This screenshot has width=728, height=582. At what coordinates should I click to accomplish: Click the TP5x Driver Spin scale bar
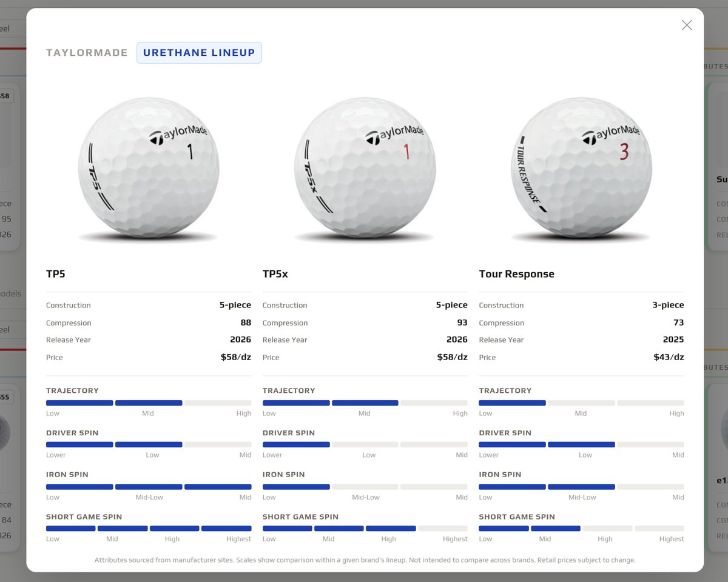point(365,444)
